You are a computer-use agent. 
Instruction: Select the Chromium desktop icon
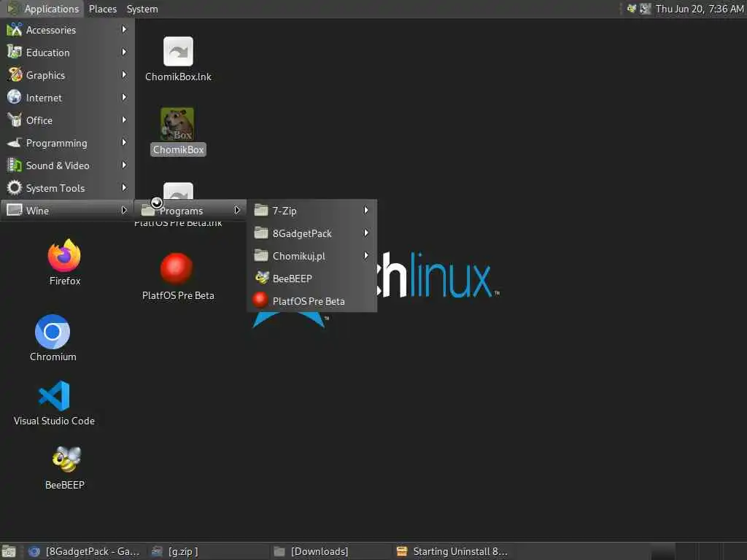click(x=53, y=338)
